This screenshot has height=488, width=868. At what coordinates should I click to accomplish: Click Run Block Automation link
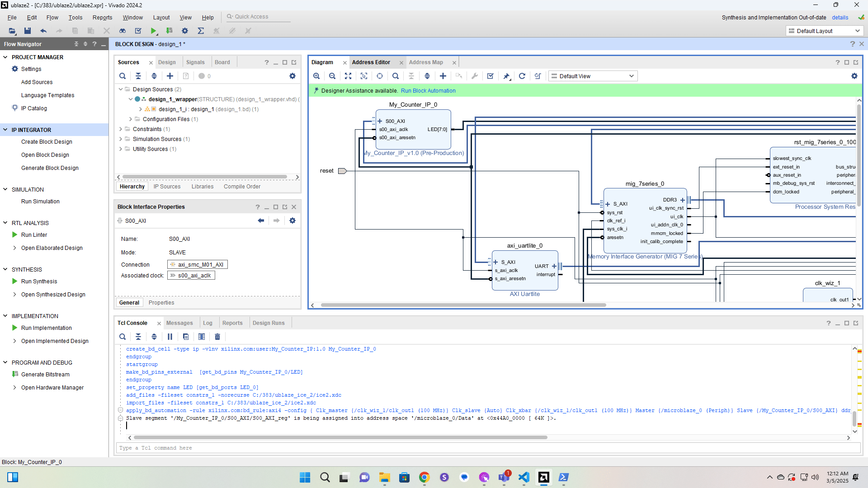(428, 91)
